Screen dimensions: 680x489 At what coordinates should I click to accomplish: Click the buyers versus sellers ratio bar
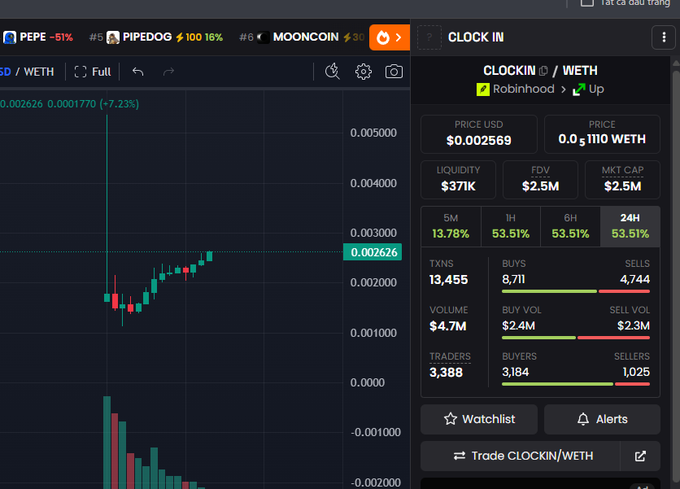point(575,384)
